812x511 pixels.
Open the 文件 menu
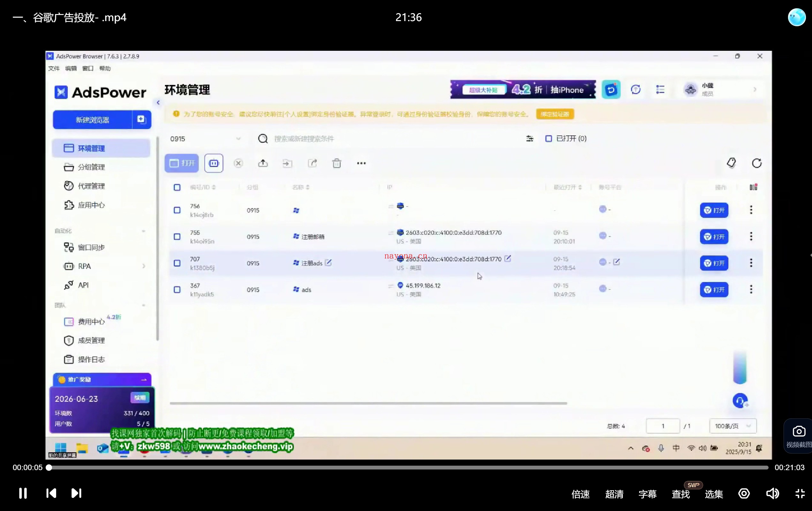pyautogui.click(x=54, y=68)
